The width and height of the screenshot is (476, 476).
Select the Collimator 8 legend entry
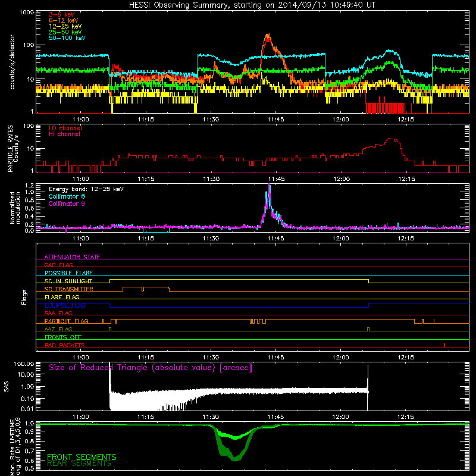(x=67, y=196)
